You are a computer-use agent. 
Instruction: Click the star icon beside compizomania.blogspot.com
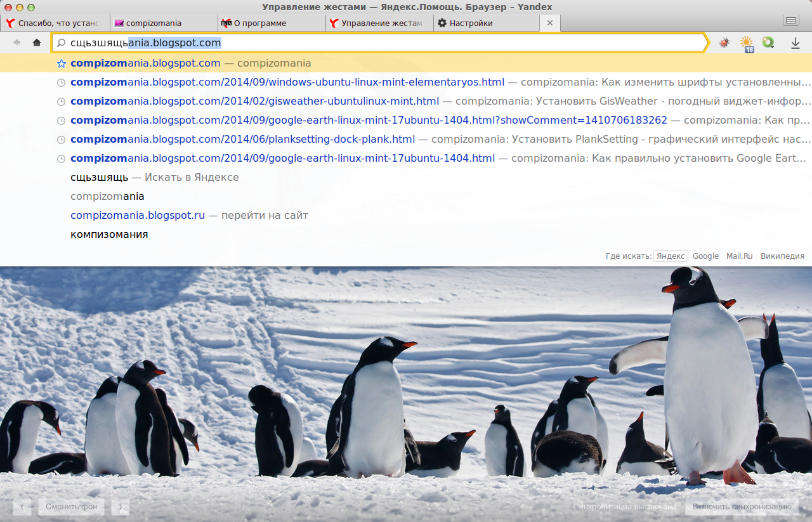coord(62,63)
